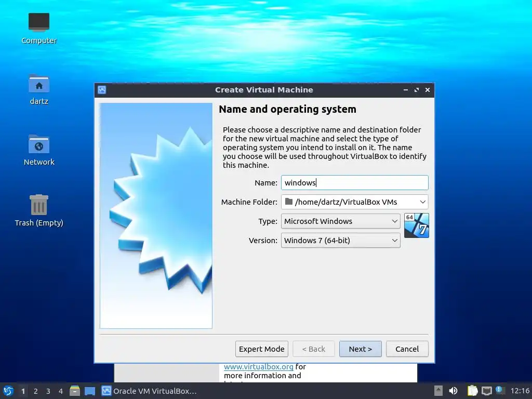Viewport: 532px width, 399px height.
Task: Close the Create Virtual Machine dialog
Action: click(x=428, y=90)
